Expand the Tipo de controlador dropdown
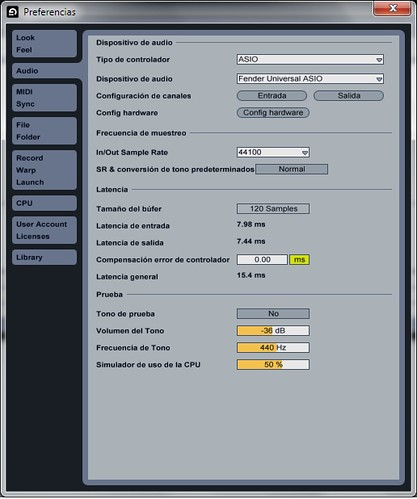This screenshot has width=417, height=499. click(310, 59)
